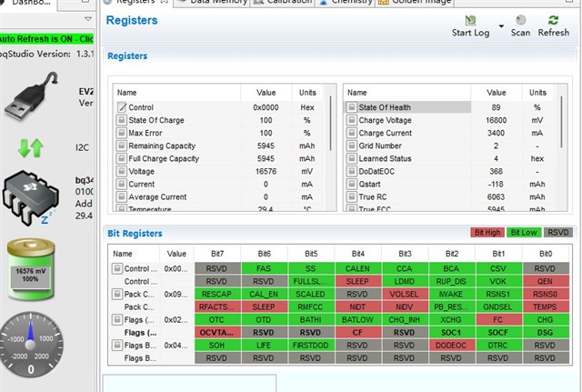582x392 pixels.
Task: Select the gauge chip icon in dashboard
Action: [x=30, y=197]
